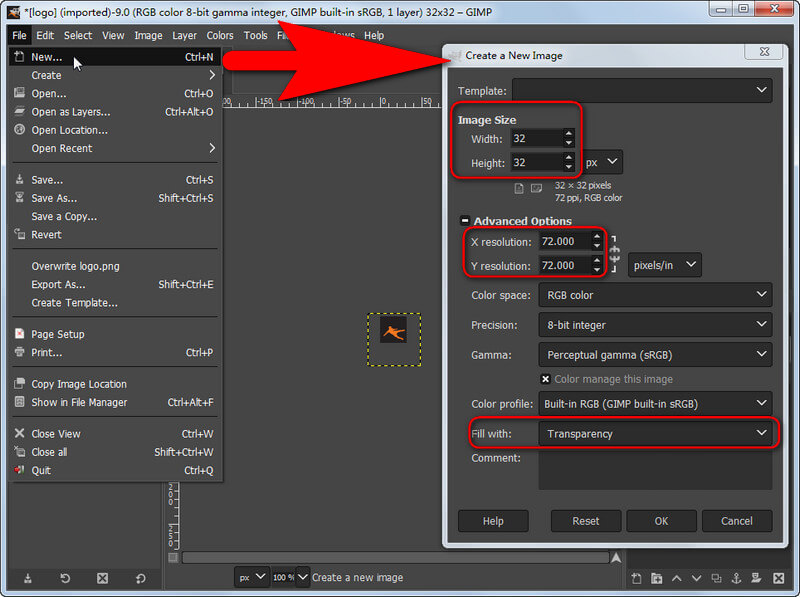
Task: Delete the layer with the X icon
Action: [778, 578]
